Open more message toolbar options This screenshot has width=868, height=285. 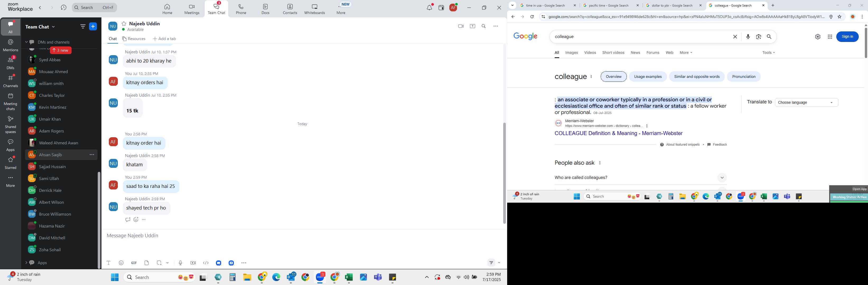(244, 263)
